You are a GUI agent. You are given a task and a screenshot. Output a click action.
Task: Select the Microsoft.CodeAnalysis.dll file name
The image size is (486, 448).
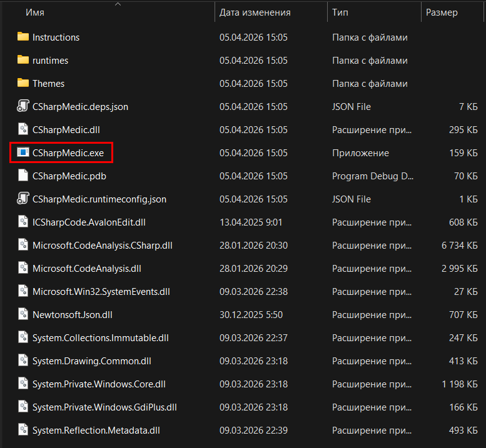point(87,269)
